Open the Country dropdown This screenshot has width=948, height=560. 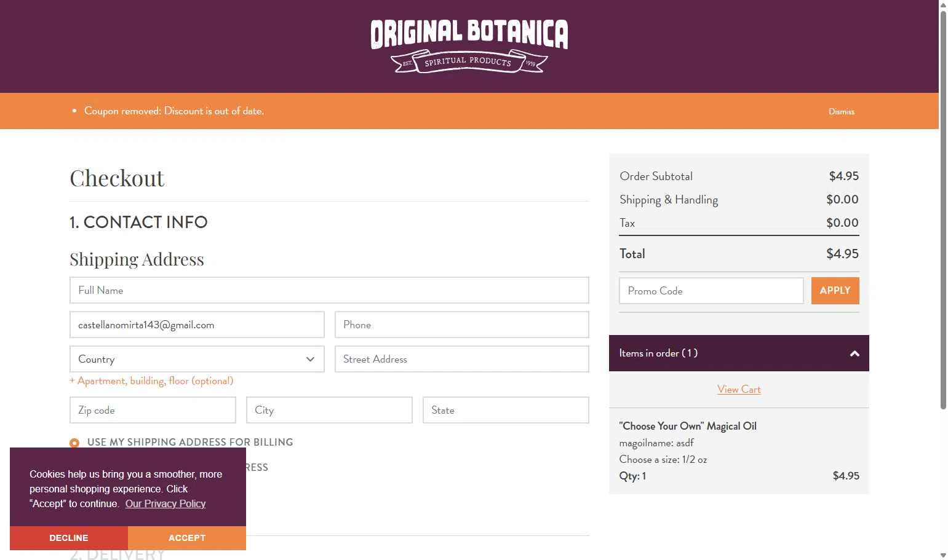coord(197,359)
